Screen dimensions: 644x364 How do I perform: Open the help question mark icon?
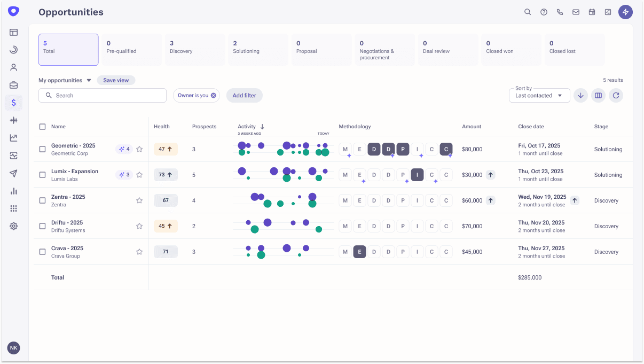[544, 12]
